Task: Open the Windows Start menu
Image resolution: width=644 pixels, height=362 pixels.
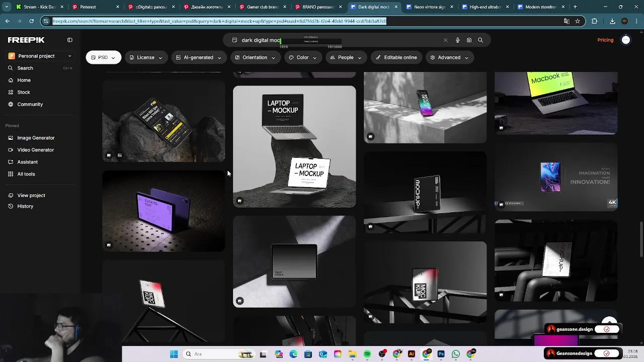Action: [x=174, y=354]
